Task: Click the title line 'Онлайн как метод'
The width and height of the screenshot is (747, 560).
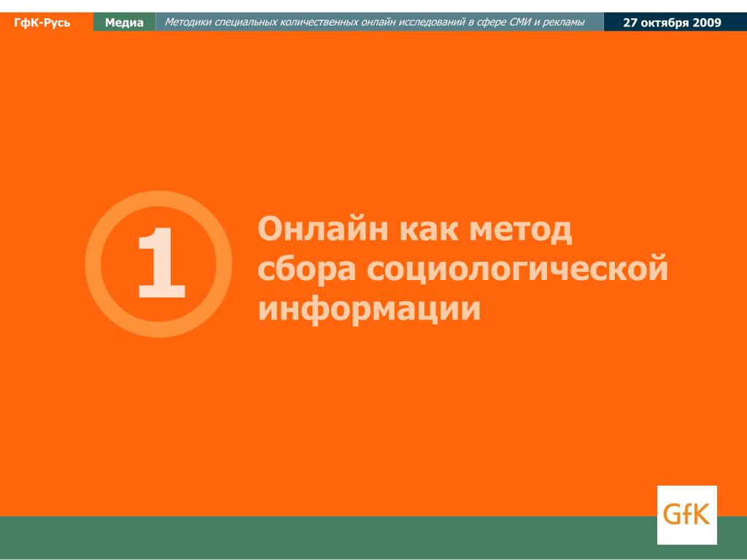Action: click(x=414, y=229)
